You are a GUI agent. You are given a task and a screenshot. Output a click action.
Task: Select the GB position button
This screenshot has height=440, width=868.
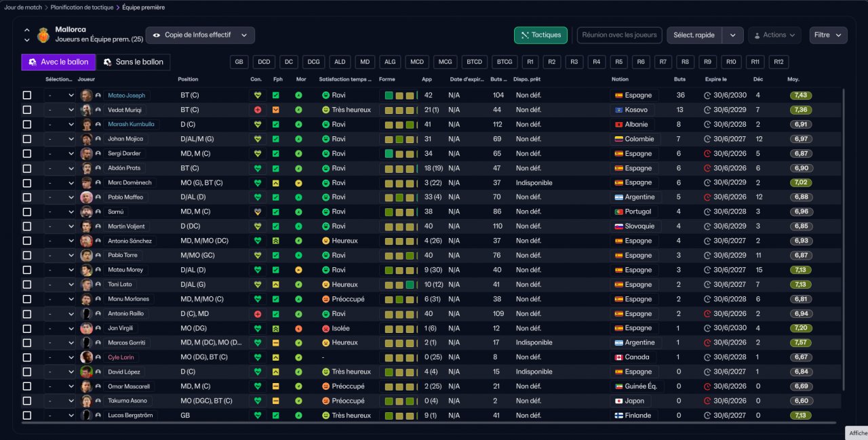(239, 62)
